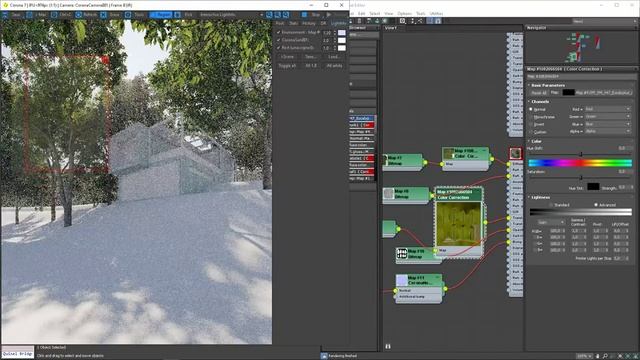
Task: Uncheck the CoronaSun light checkbox
Action: click(x=278, y=40)
